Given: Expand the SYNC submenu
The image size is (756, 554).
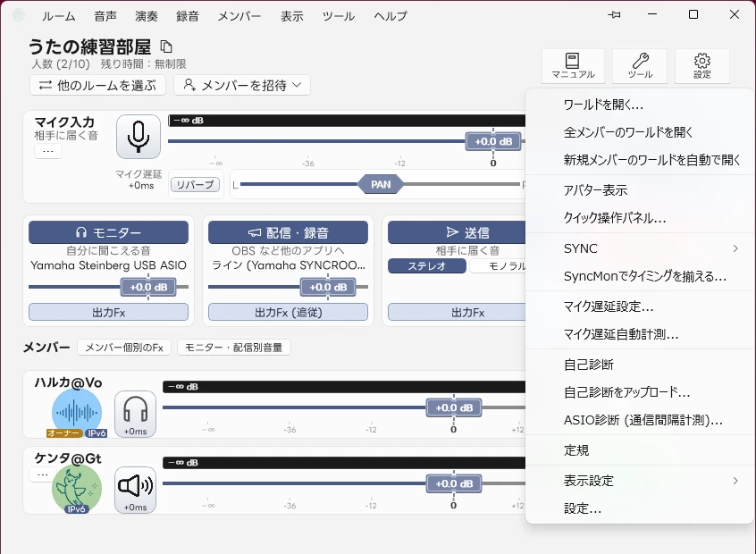Looking at the screenshot, I should tap(639, 248).
